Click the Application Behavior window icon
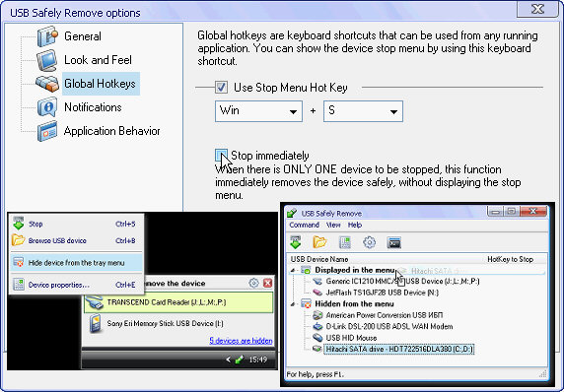The width and height of the screenshot is (564, 392). (47, 131)
